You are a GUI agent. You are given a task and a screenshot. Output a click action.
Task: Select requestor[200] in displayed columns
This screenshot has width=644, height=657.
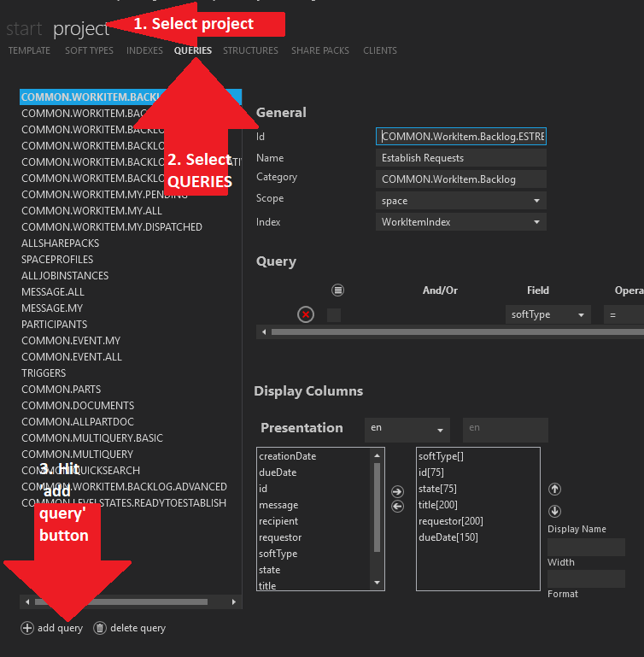(478, 521)
